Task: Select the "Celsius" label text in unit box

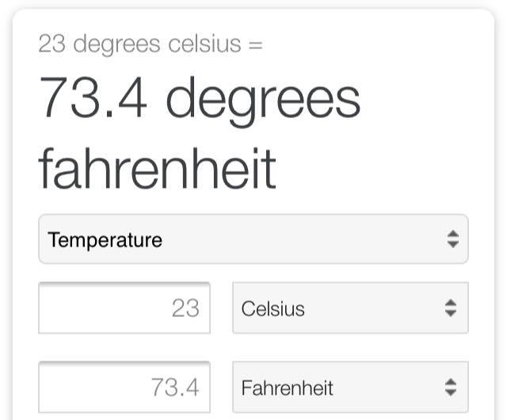Action: point(273,308)
